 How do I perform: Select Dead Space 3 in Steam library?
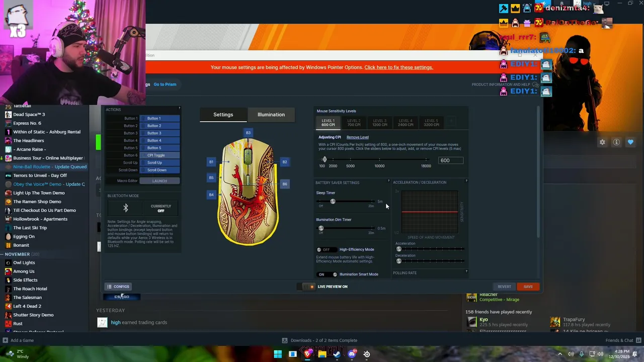(29, 115)
